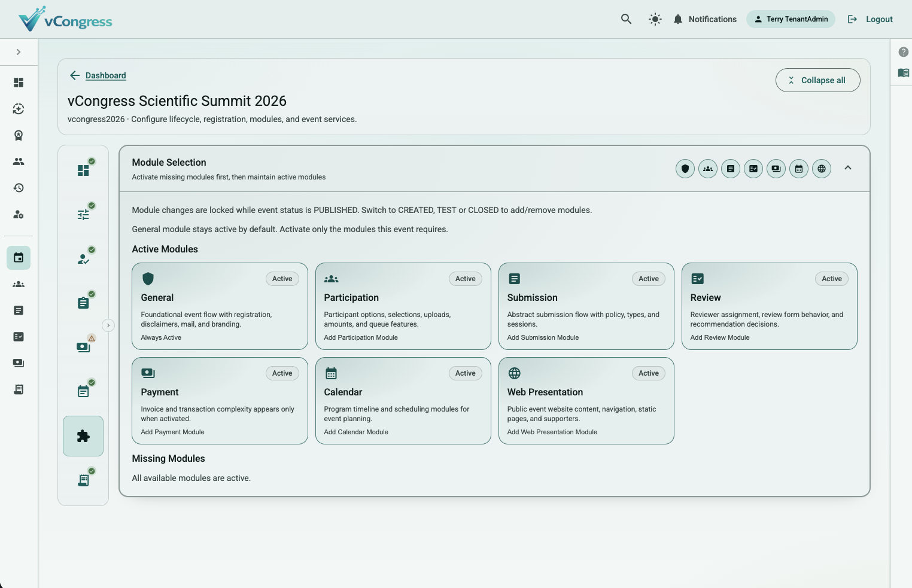Click Add Submission Module
Screen dimensions: 912x588
[543, 337]
